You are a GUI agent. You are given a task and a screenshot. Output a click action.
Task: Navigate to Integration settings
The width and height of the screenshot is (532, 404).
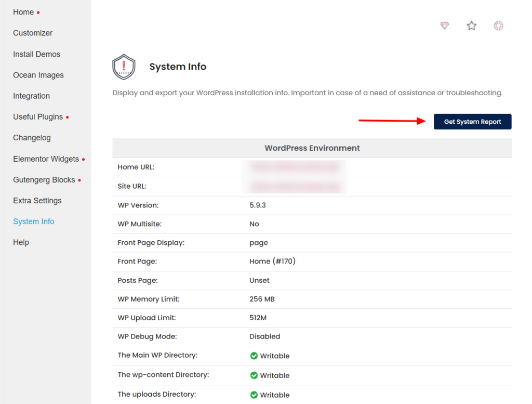click(x=31, y=96)
